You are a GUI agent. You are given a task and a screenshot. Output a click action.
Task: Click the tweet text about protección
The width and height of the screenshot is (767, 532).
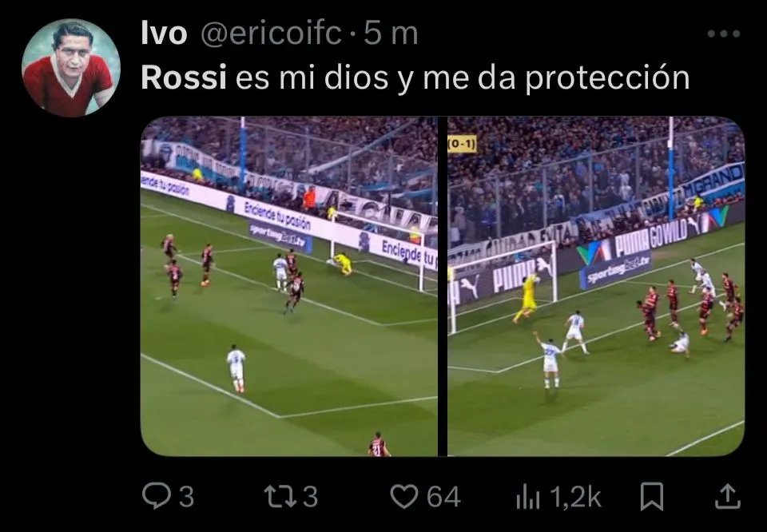pyautogui.click(x=415, y=78)
